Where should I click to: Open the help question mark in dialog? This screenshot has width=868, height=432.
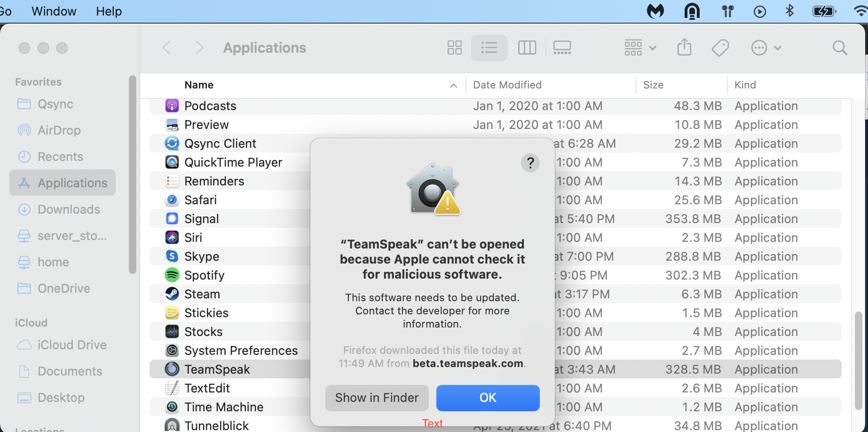(x=530, y=163)
